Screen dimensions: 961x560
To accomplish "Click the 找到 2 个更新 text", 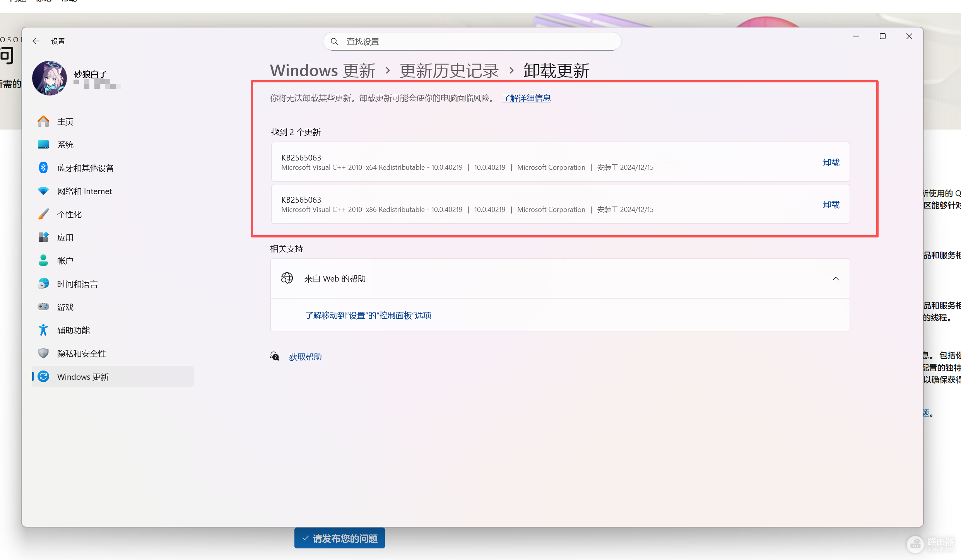I will [x=296, y=132].
